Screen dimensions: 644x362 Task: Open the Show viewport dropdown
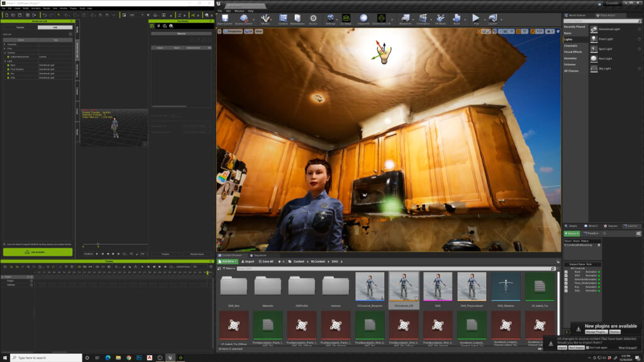(258, 31)
